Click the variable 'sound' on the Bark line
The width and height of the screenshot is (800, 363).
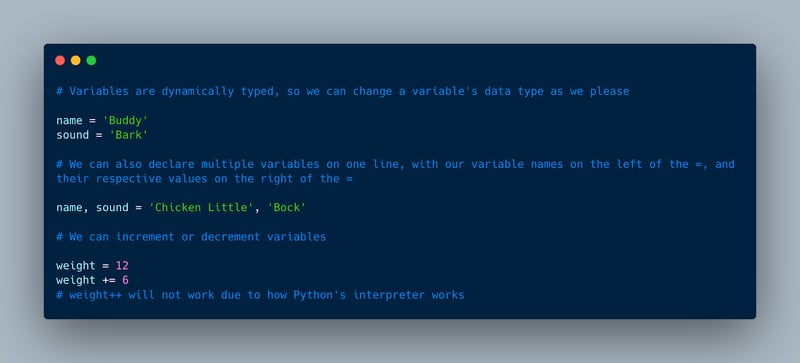tap(72, 135)
